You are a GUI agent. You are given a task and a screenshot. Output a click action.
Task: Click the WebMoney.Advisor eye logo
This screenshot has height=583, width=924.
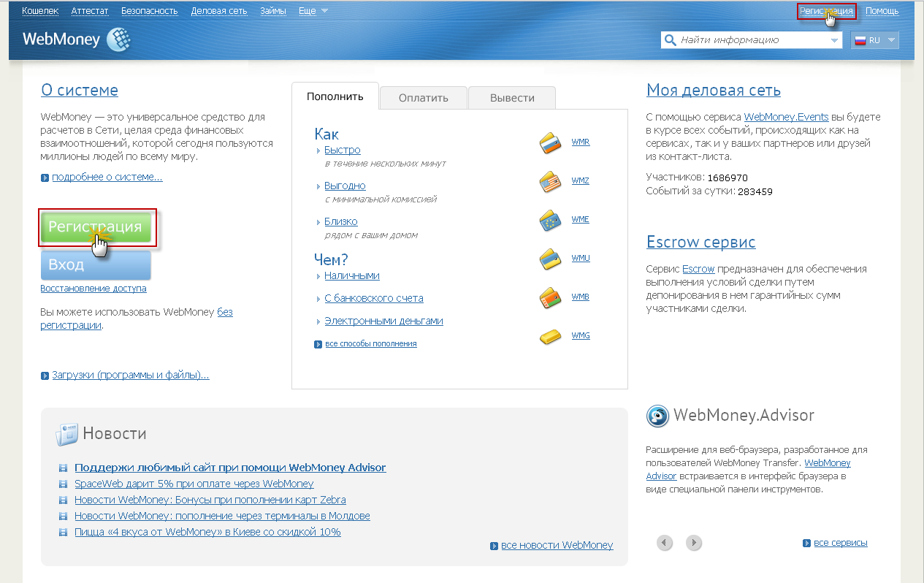657,416
